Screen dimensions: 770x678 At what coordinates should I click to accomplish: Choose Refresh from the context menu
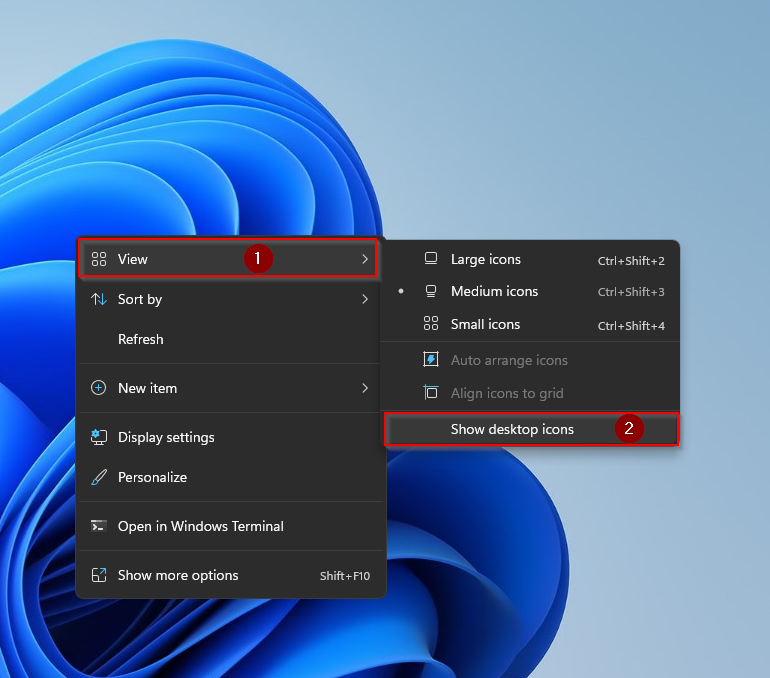point(140,339)
